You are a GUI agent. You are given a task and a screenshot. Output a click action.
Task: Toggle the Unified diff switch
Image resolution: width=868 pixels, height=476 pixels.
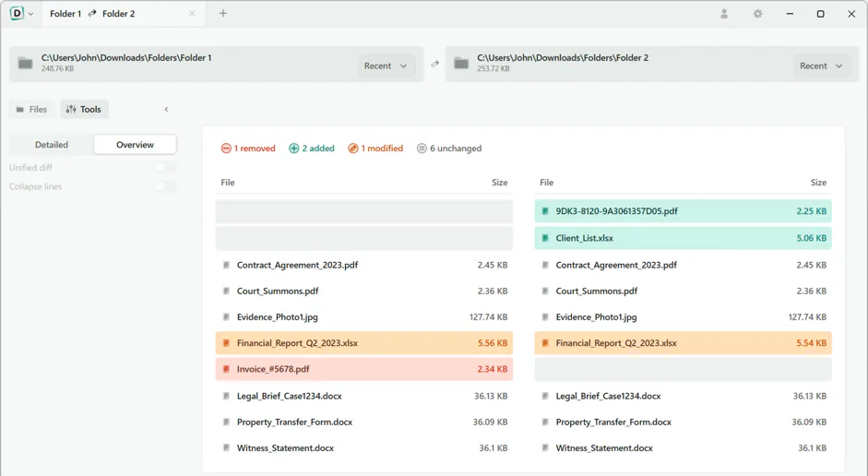pyautogui.click(x=164, y=167)
